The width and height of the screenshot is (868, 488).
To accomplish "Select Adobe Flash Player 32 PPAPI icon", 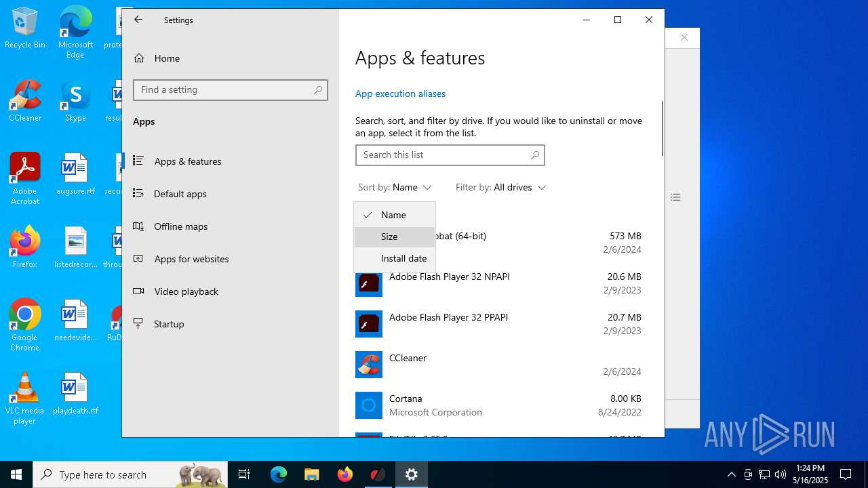I will (x=369, y=324).
